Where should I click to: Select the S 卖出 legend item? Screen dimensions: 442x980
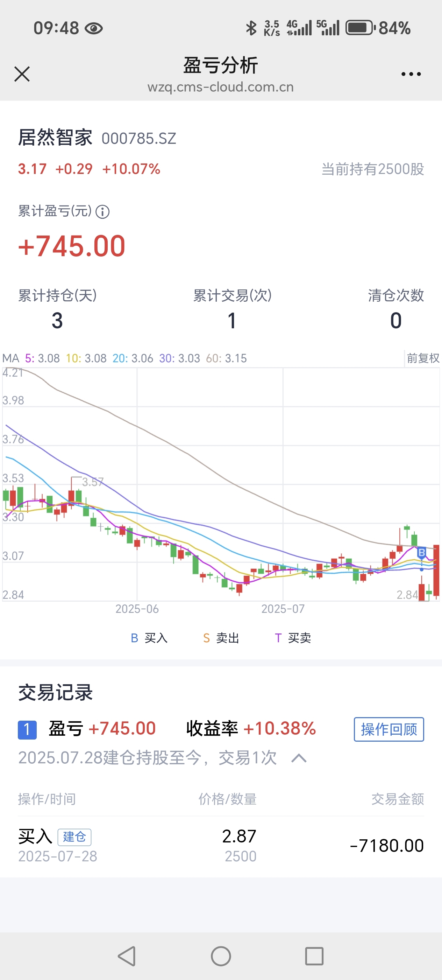pyautogui.click(x=221, y=638)
